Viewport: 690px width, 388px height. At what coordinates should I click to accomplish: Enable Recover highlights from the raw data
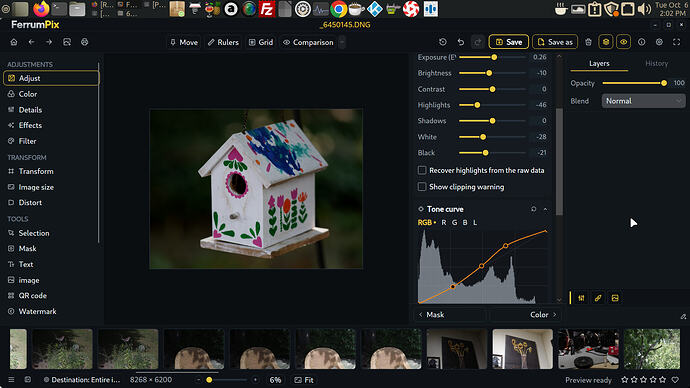tap(422, 170)
